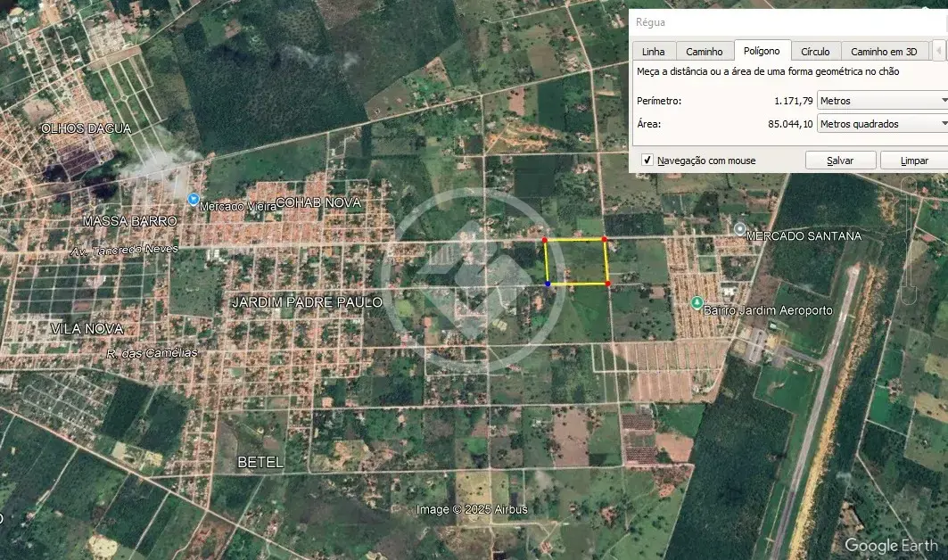Click the Mercado Santana location marker icon
This screenshot has width=948, height=560.
pyautogui.click(x=739, y=228)
